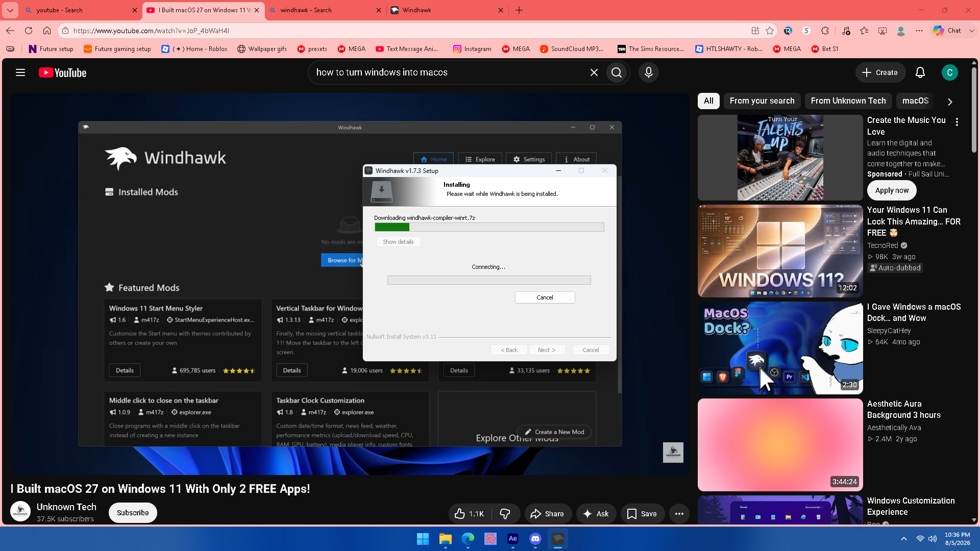Dislike this video
This screenshot has width=980, height=551.
(505, 514)
